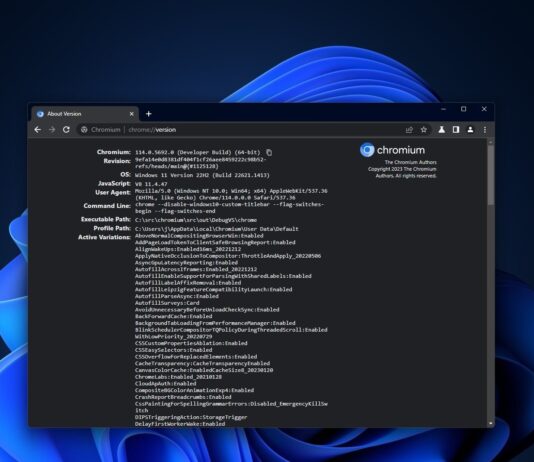Copy the version string with the clipboard icon

[269, 152]
